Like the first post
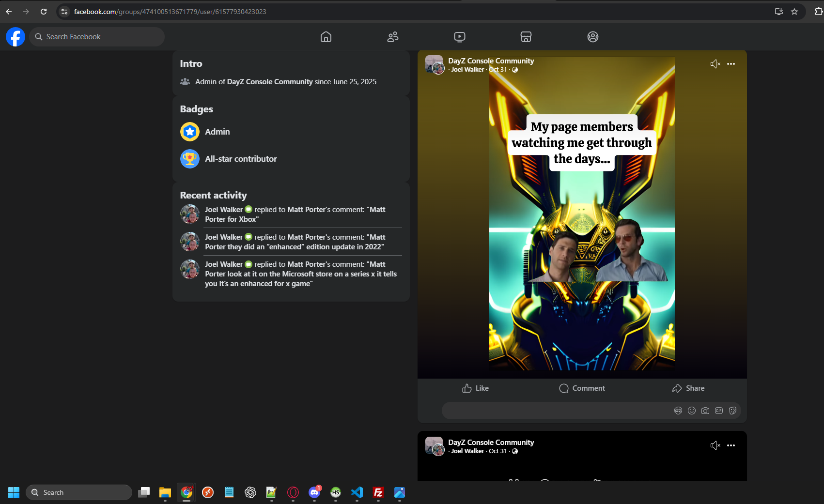Image resolution: width=824 pixels, height=504 pixels. (475, 388)
